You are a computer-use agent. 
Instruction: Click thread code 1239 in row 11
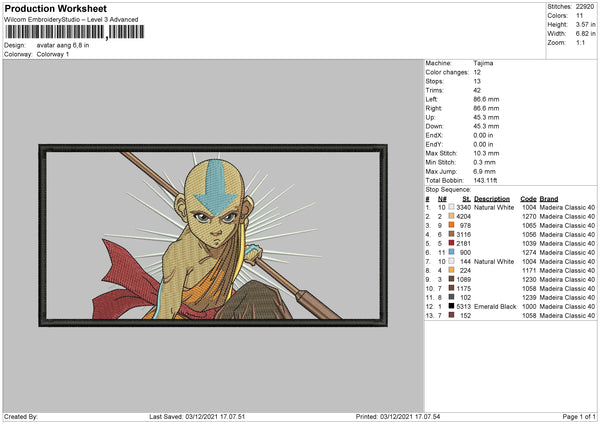tap(529, 298)
